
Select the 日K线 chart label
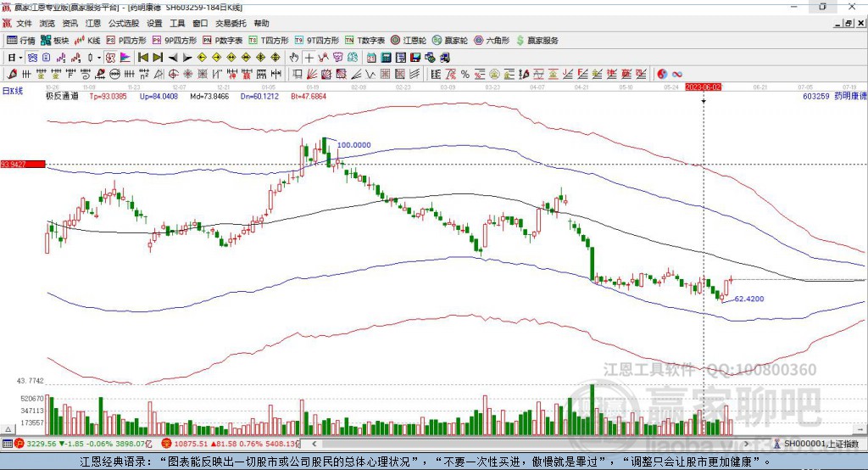click(13, 92)
